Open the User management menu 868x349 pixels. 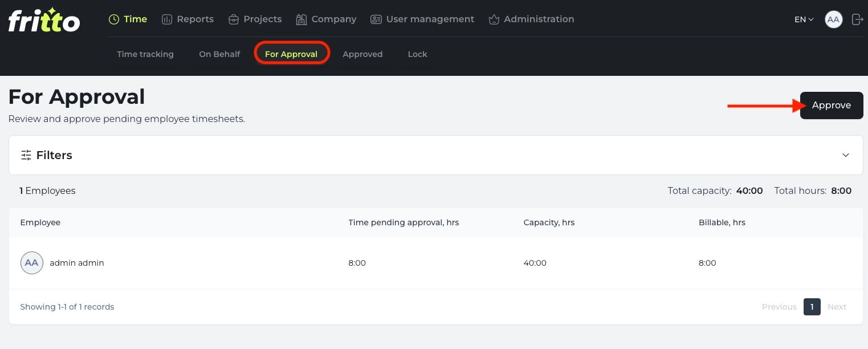[x=422, y=19]
